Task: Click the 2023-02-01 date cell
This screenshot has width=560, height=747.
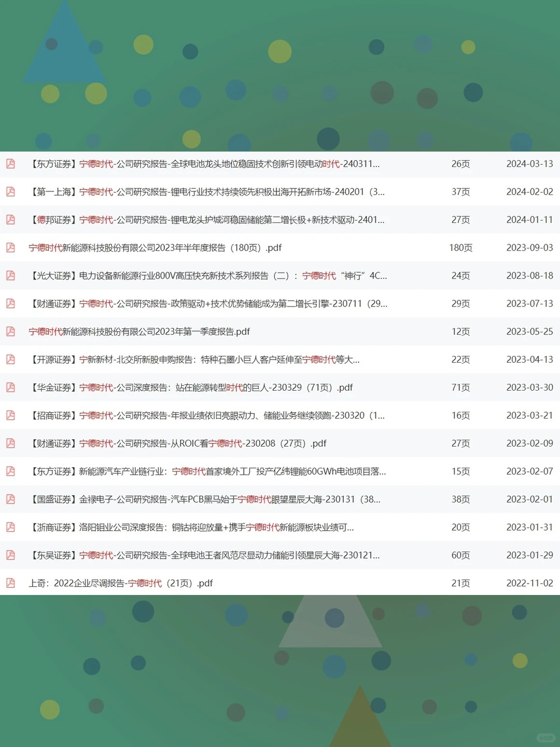Action: click(530, 500)
